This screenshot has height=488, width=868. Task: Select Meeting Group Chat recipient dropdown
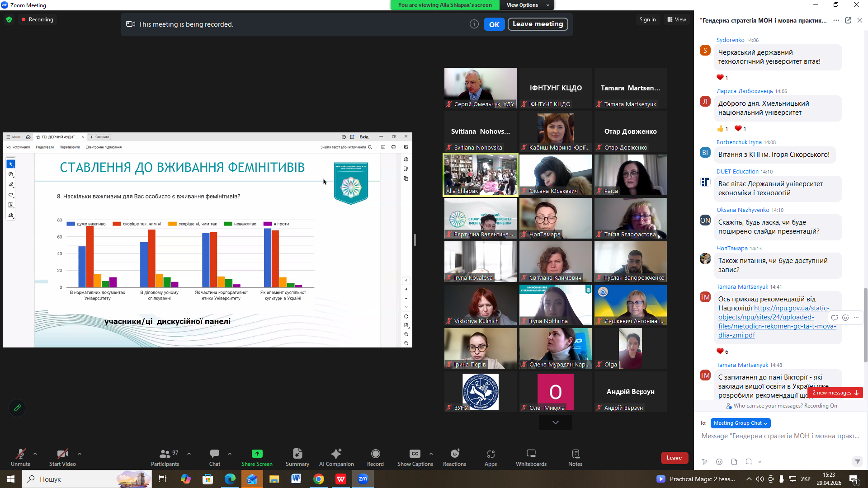coord(740,423)
